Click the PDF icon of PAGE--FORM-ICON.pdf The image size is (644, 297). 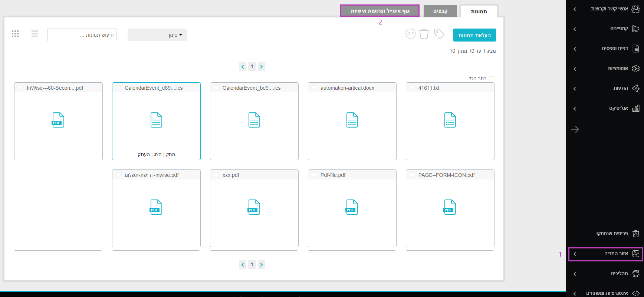click(x=450, y=207)
